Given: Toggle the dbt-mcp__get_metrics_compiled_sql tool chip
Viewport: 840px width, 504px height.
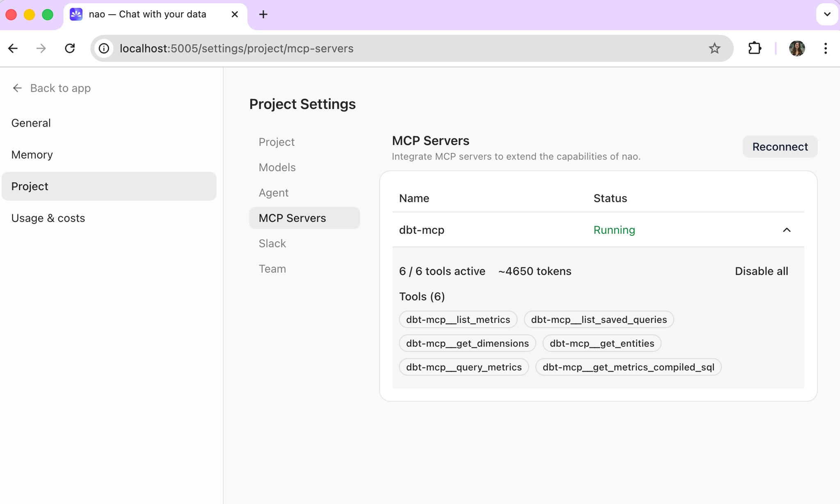Looking at the screenshot, I should (628, 367).
